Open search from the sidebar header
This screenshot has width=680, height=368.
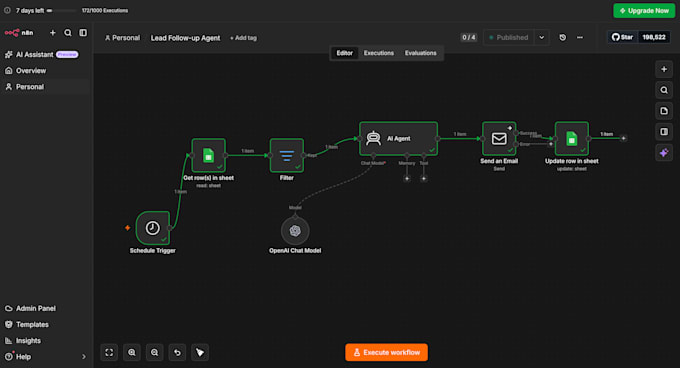pos(68,33)
